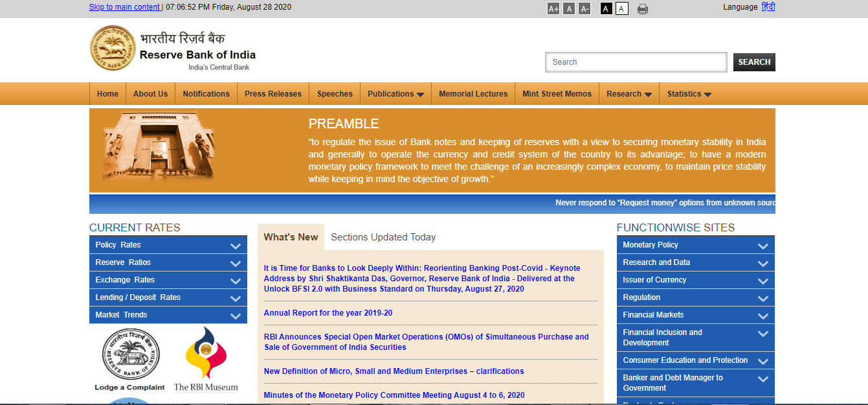Go to the Home menu item
This screenshot has width=868, height=405.
[x=107, y=94]
